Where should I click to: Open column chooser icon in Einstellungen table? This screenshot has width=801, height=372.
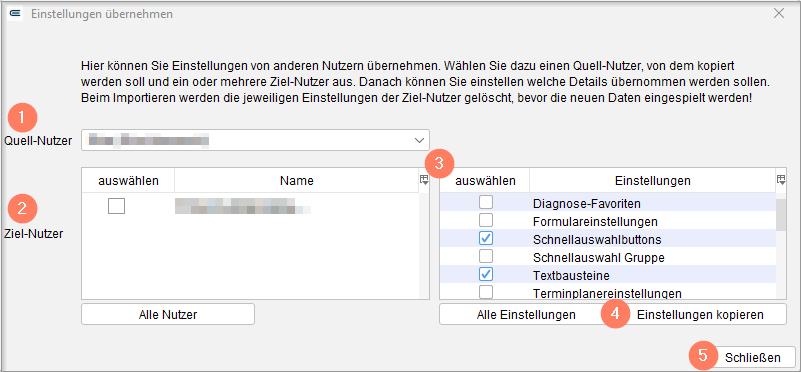coord(781,180)
